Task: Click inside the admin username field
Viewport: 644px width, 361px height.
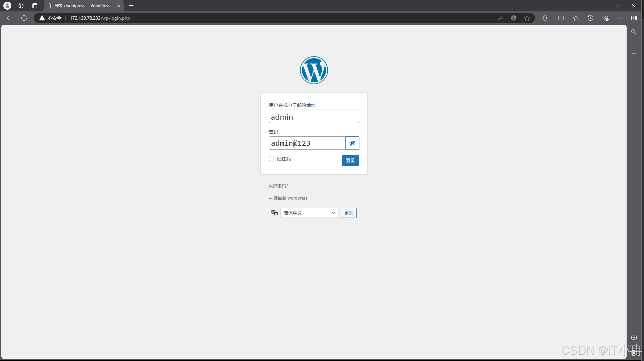Action: [313, 116]
